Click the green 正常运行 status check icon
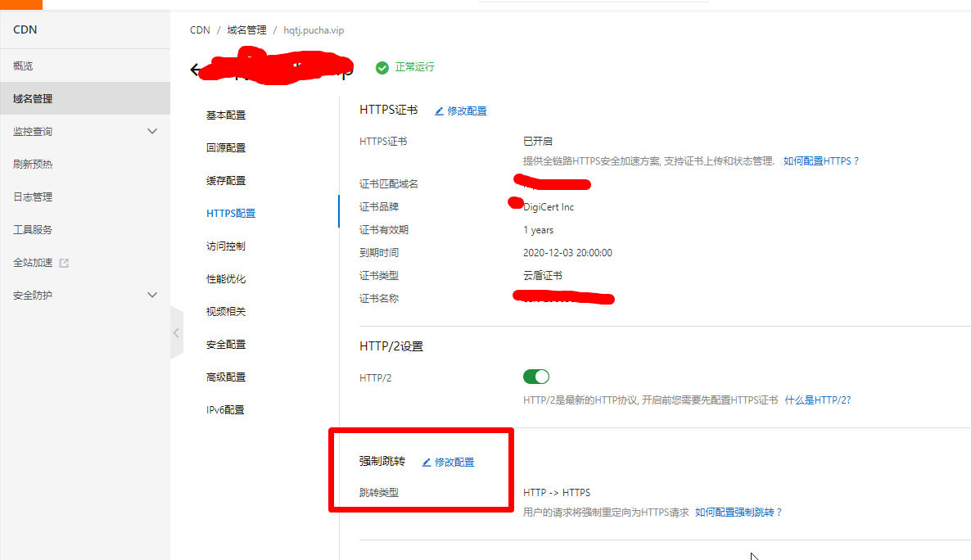Image resolution: width=971 pixels, height=560 pixels. click(x=382, y=68)
